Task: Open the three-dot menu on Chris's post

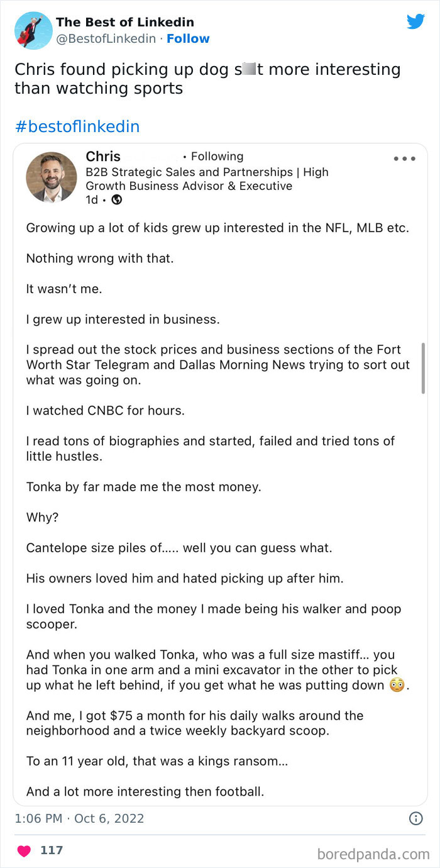Action: (404, 159)
